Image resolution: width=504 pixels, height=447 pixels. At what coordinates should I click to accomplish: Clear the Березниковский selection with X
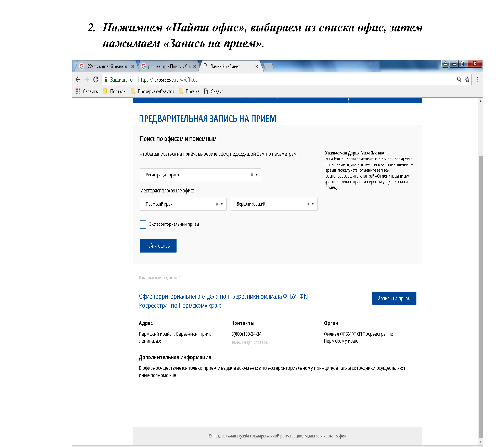tap(308, 204)
